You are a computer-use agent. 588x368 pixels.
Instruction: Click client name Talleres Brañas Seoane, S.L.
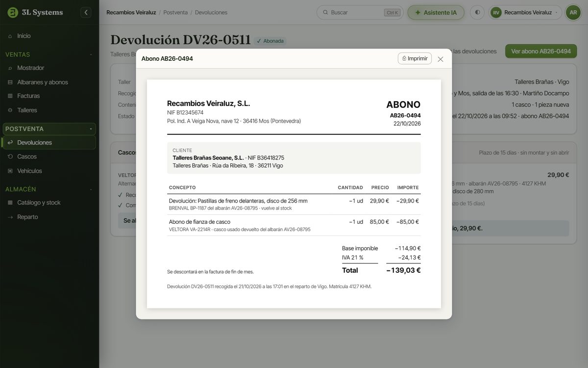tap(208, 158)
